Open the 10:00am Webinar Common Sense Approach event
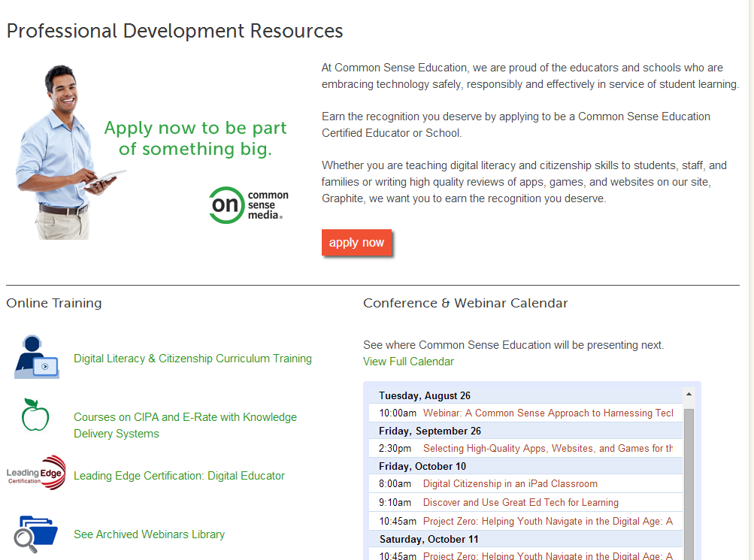This screenshot has width=754, height=560. 548,413
